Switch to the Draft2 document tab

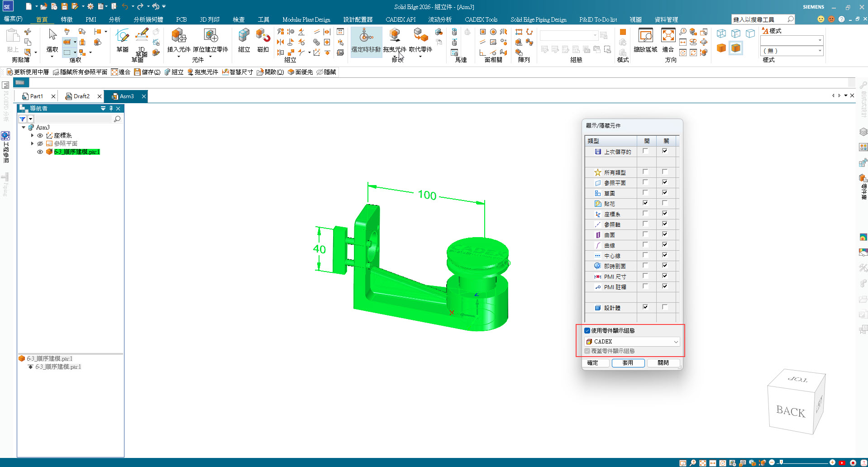click(81, 96)
